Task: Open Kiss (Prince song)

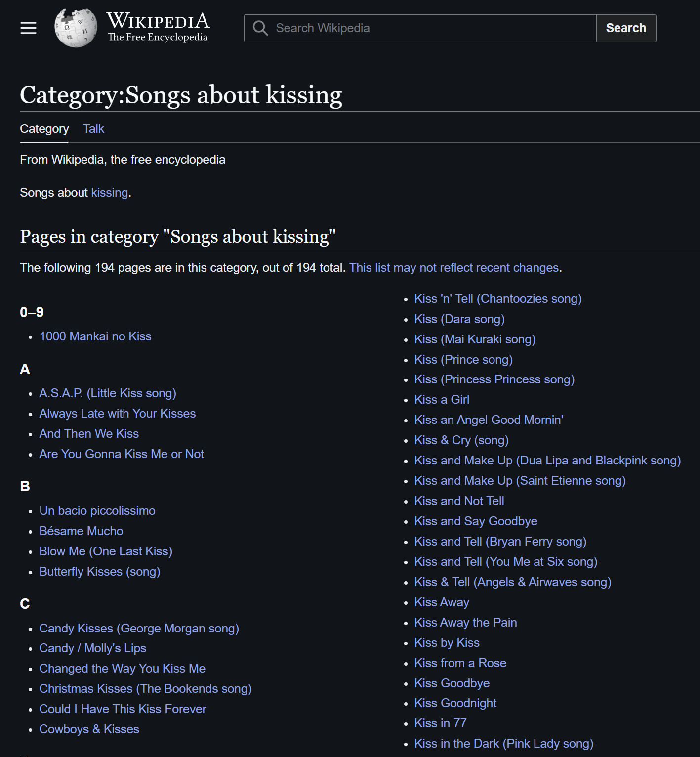Action: click(x=463, y=360)
